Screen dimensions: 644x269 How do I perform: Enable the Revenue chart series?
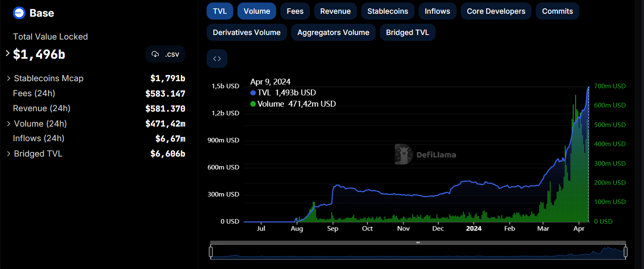click(x=335, y=11)
